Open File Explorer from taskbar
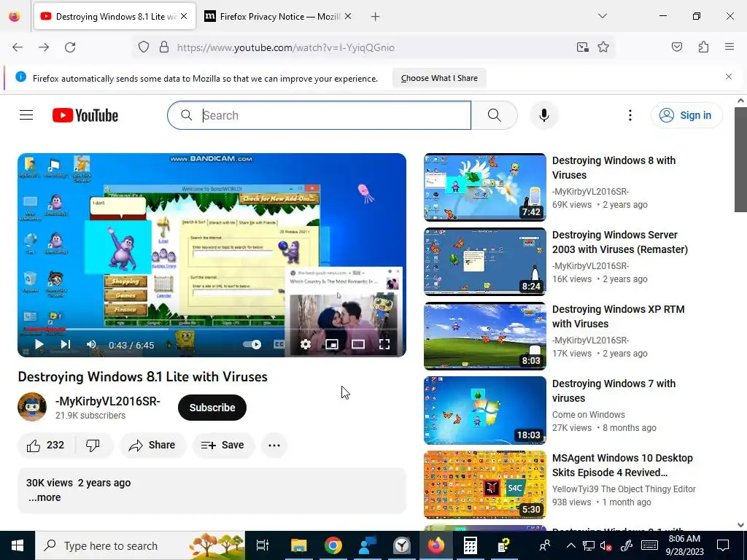Viewport: 747px width, 560px height. point(298,545)
